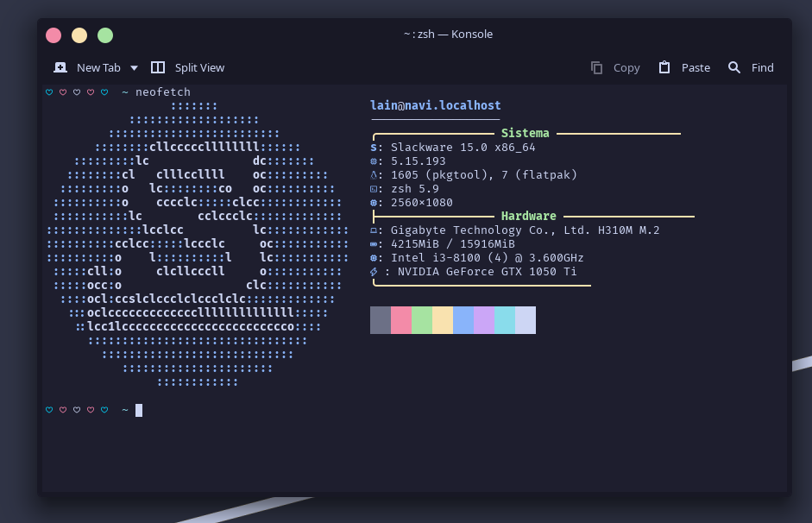
Task: Open the New Tab dropdown arrow
Action: [x=134, y=67]
